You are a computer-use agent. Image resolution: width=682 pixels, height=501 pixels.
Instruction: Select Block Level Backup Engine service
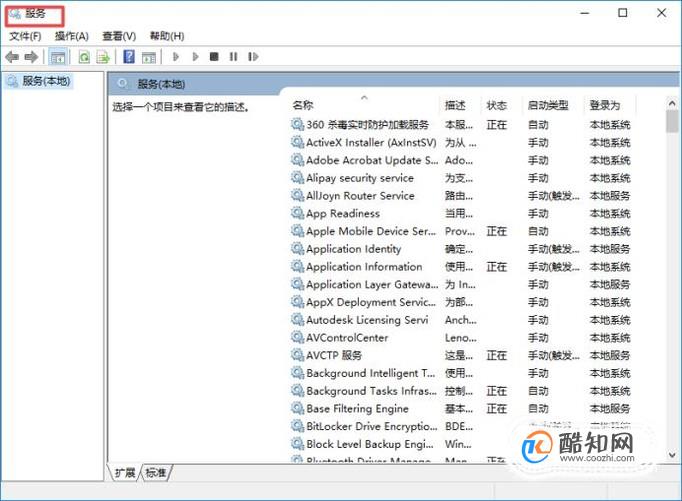click(461, 444)
